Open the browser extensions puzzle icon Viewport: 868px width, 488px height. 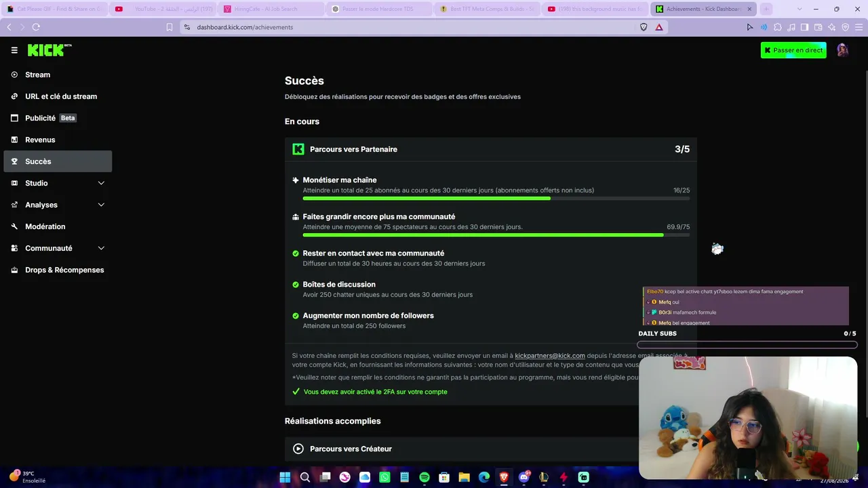coord(778,27)
